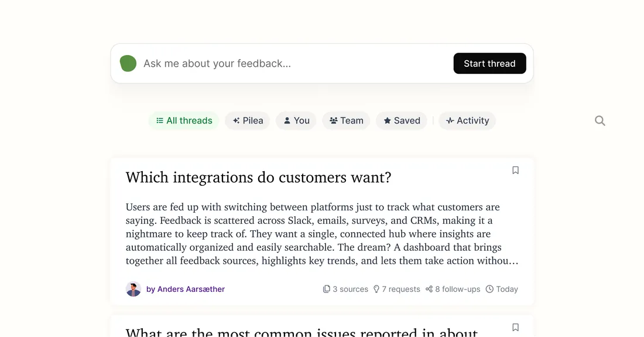Viewport: 644px width, 337px height.
Task: Show Saved threads
Action: pyautogui.click(x=402, y=120)
